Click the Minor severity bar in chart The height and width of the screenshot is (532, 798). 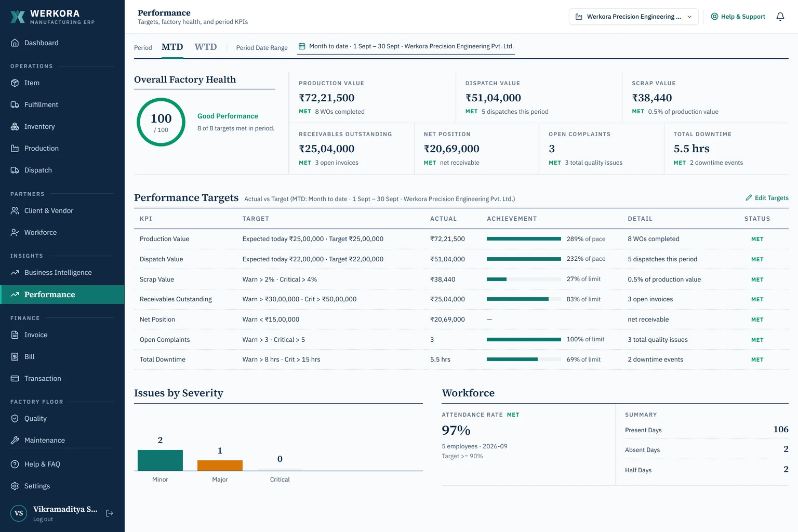point(160,460)
